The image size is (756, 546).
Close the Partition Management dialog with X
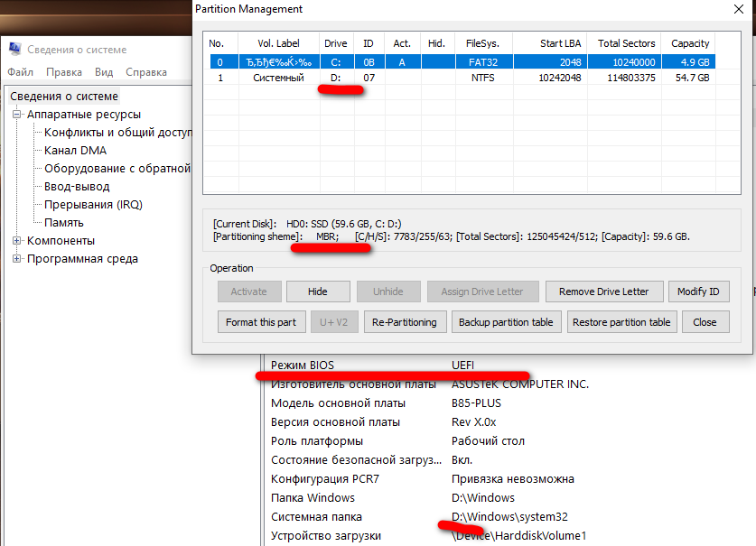[x=739, y=9]
